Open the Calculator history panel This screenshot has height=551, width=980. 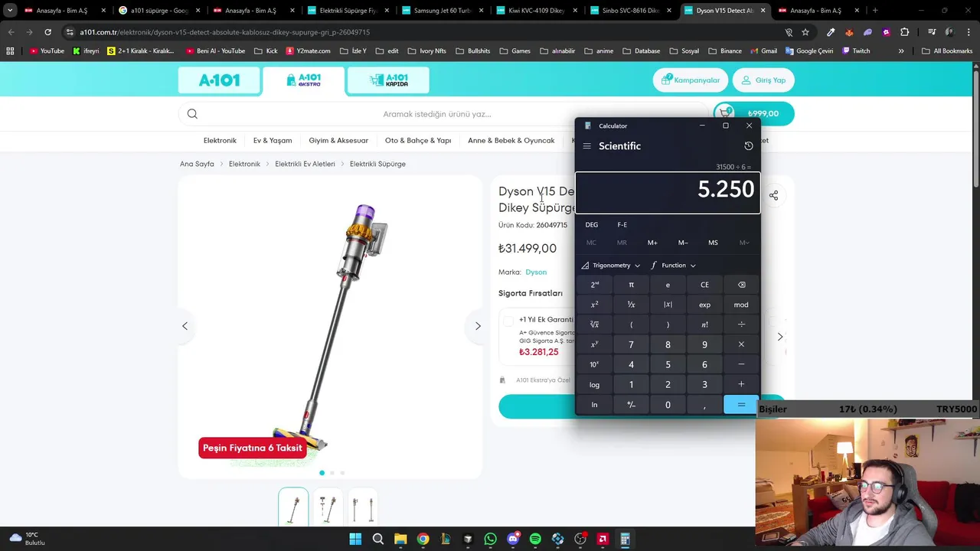coord(749,146)
